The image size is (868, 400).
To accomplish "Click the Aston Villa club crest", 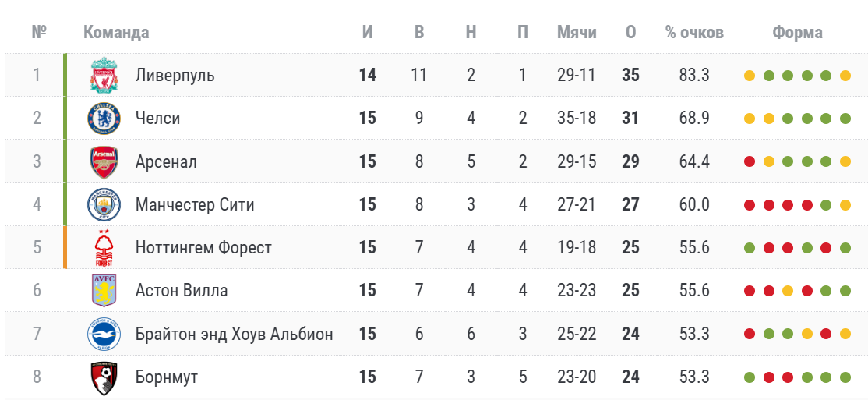I will coord(104,290).
